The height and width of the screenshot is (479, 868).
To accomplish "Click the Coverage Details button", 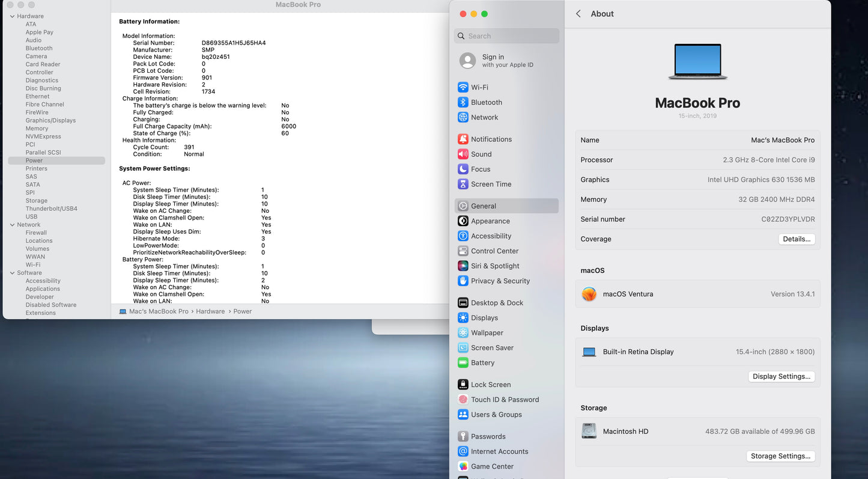I will tap(797, 239).
